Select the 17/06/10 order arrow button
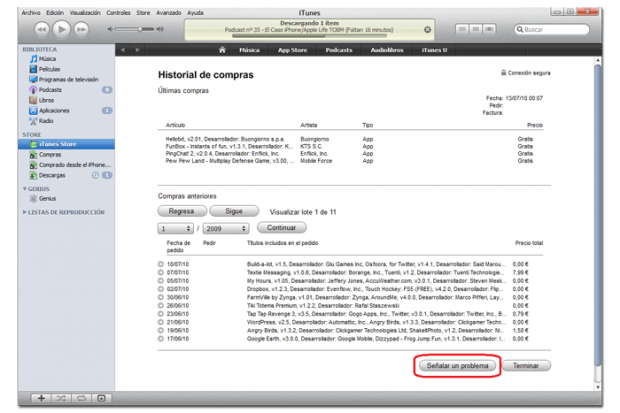The image size is (620, 413). click(162, 341)
